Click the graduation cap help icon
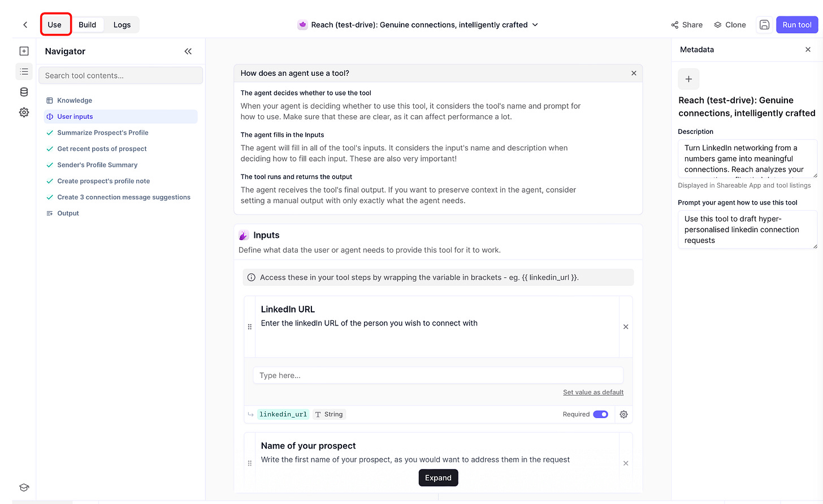The height and width of the screenshot is (504, 823). [x=24, y=488]
